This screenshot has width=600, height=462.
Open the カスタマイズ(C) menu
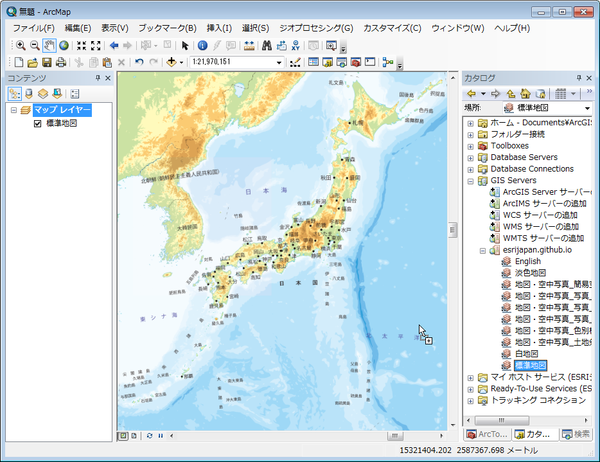[392, 28]
